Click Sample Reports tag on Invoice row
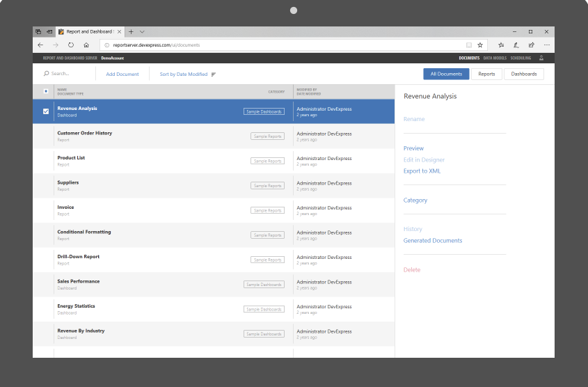This screenshot has width=588, height=387. 267,211
